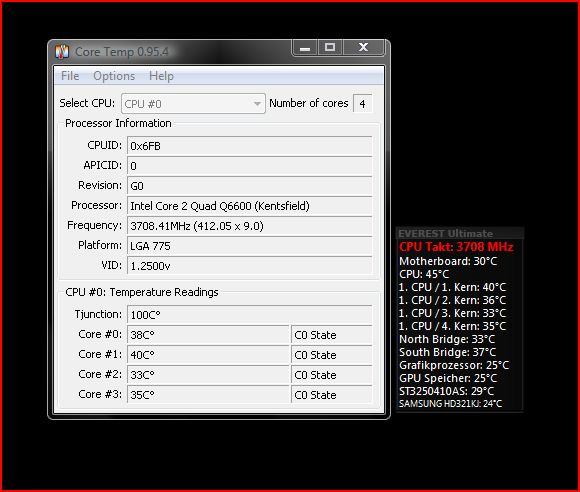Viewport: 580px width, 492px height.
Task: Click the Frequency value 3708.41MHz
Action: [250, 226]
